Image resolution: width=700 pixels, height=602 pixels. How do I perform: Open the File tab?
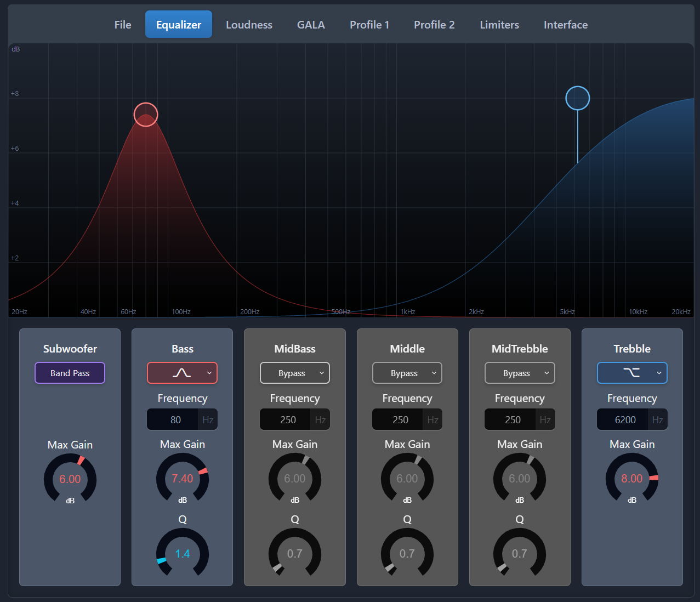(x=123, y=25)
